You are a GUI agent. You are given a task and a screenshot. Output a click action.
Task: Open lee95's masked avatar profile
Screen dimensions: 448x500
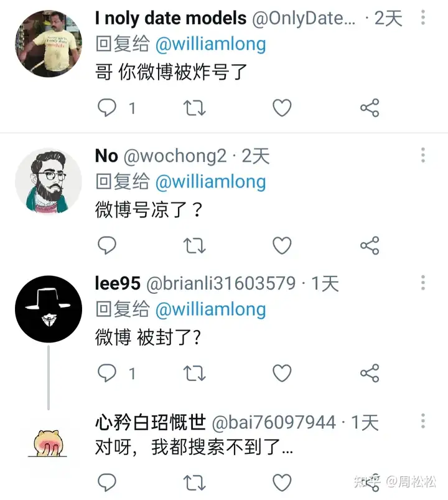(x=49, y=309)
